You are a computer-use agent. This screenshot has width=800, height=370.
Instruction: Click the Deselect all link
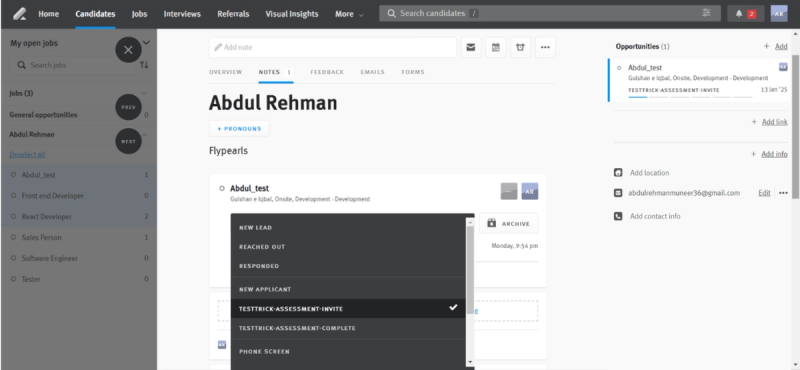point(27,155)
